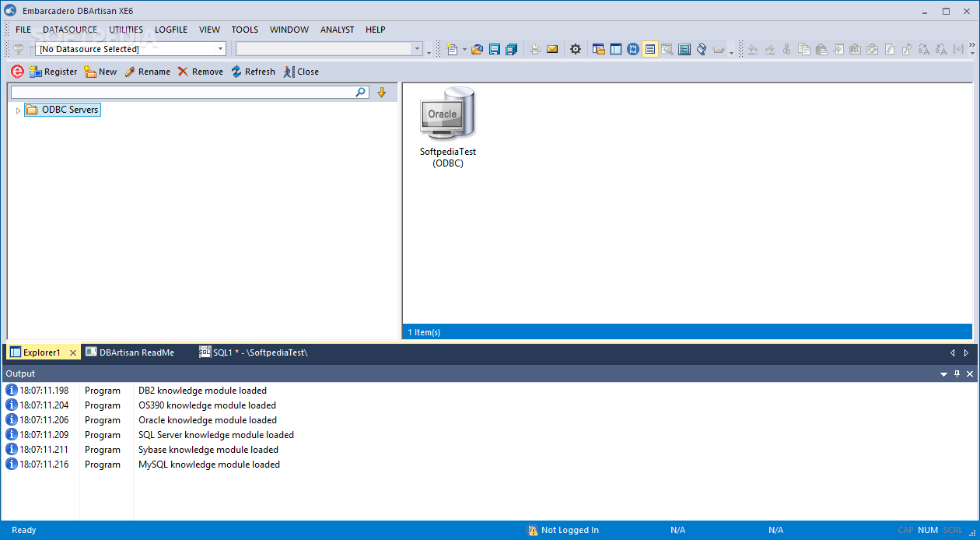Screen dimensions: 980x540
Task: Close the Output panel
Action: click(x=970, y=374)
